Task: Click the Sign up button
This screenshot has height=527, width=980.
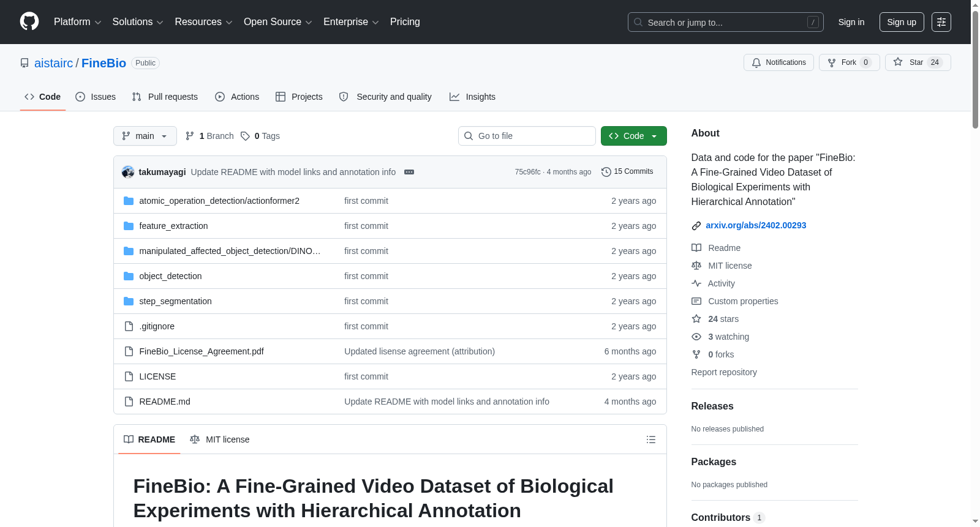Action: click(902, 22)
